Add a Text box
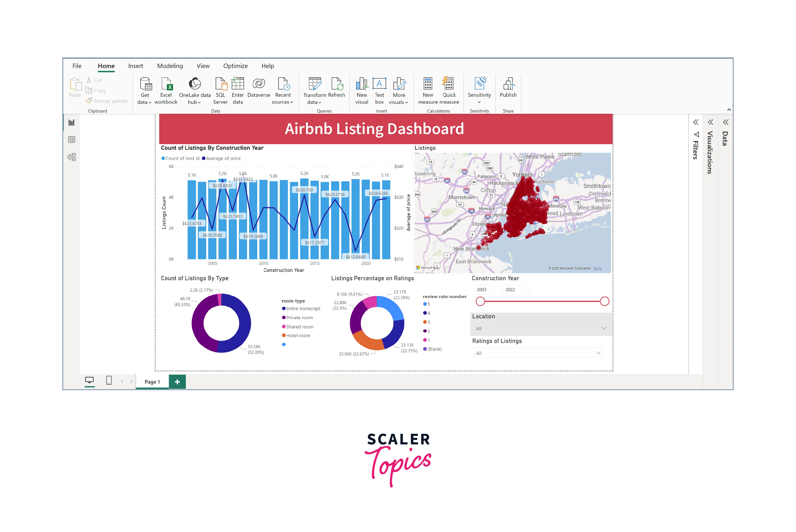The image size is (796, 532). [x=379, y=84]
